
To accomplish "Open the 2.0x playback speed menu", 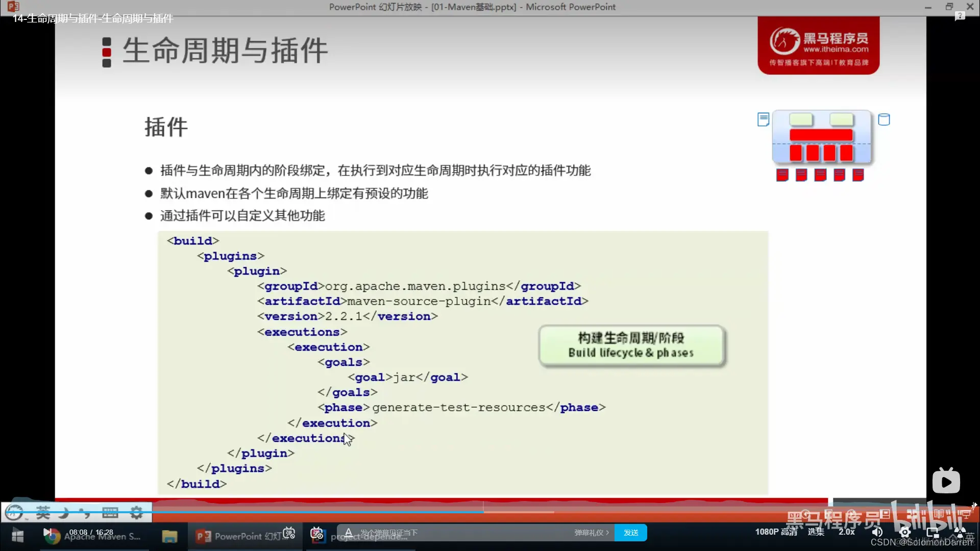I will click(846, 532).
